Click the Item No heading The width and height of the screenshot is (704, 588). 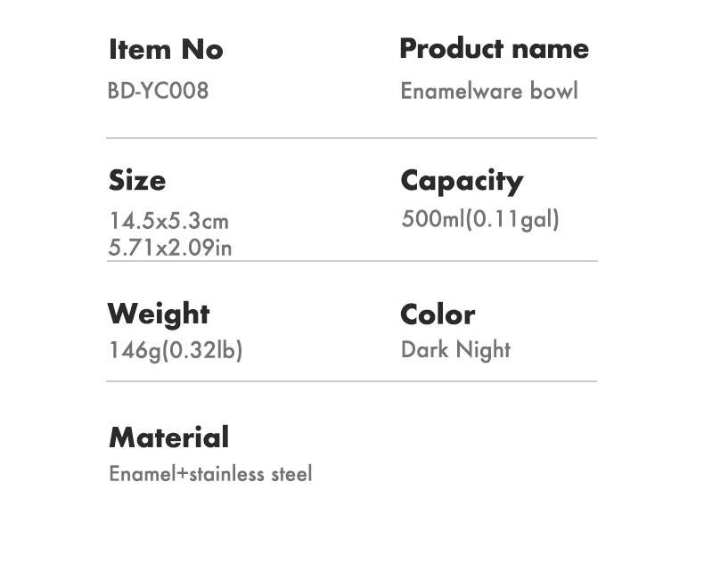tap(166, 49)
